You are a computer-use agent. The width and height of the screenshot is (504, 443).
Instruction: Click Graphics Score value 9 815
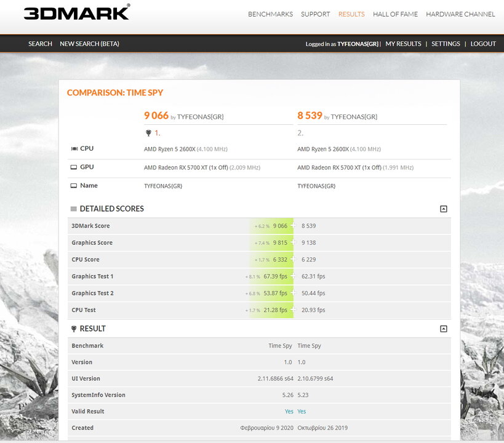(x=280, y=242)
